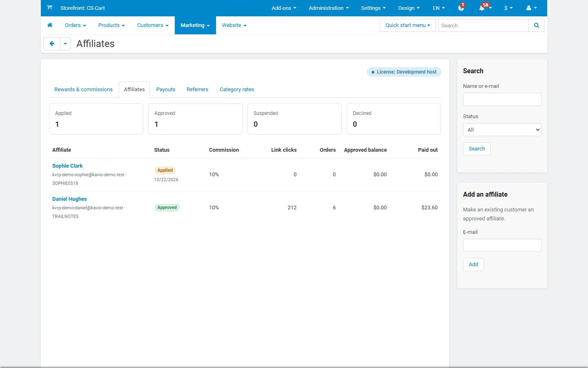Open the Referrers tab
Screen dimensions: 588x368
(197, 90)
